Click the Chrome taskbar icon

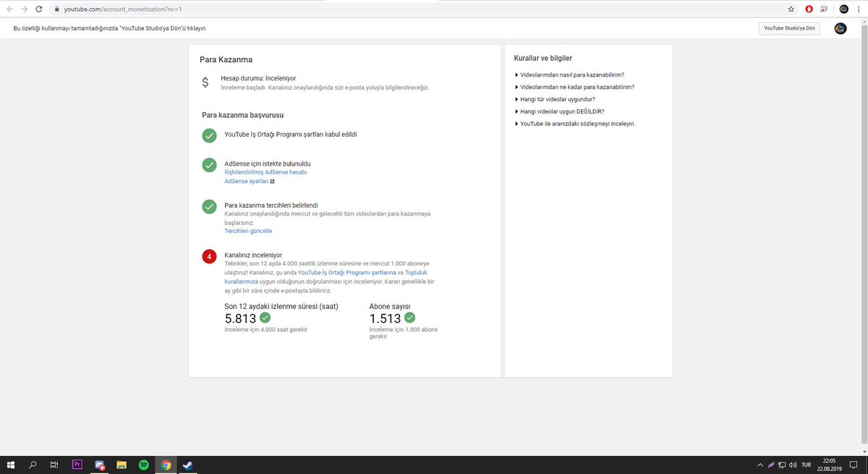(x=166, y=465)
